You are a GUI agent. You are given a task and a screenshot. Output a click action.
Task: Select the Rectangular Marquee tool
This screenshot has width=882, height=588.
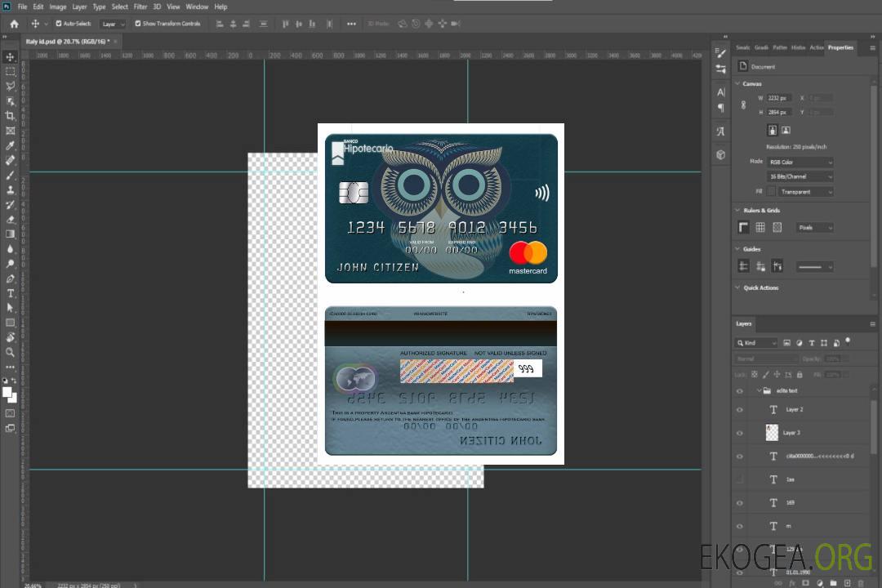(10, 72)
